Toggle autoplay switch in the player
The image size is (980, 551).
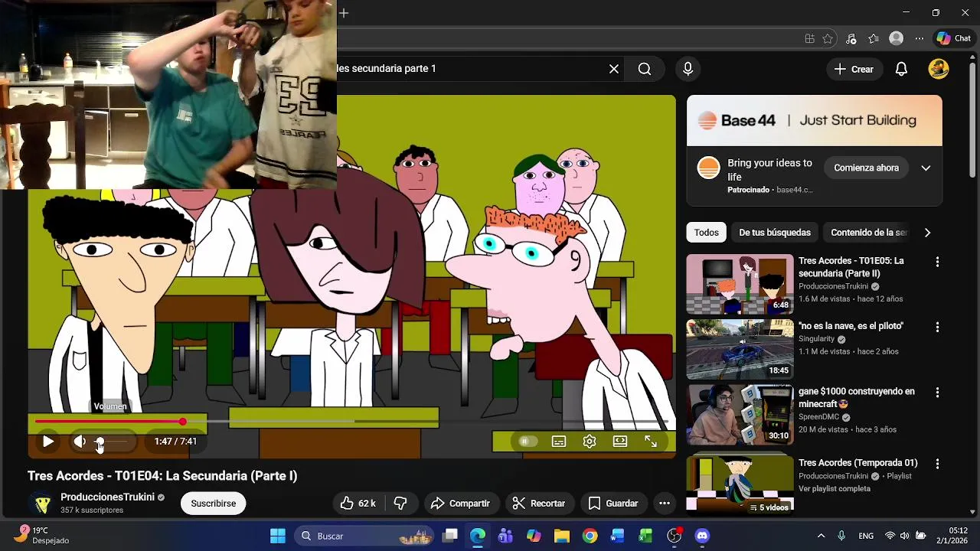525,442
